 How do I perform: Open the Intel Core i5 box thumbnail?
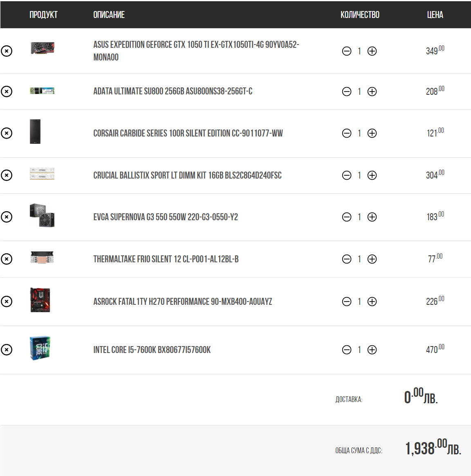click(40, 348)
